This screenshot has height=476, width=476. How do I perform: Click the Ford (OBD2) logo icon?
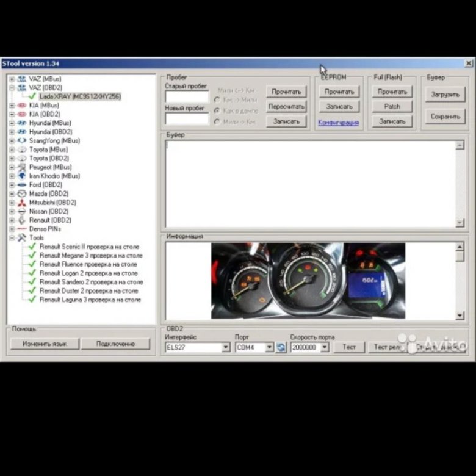pyautogui.click(x=21, y=184)
